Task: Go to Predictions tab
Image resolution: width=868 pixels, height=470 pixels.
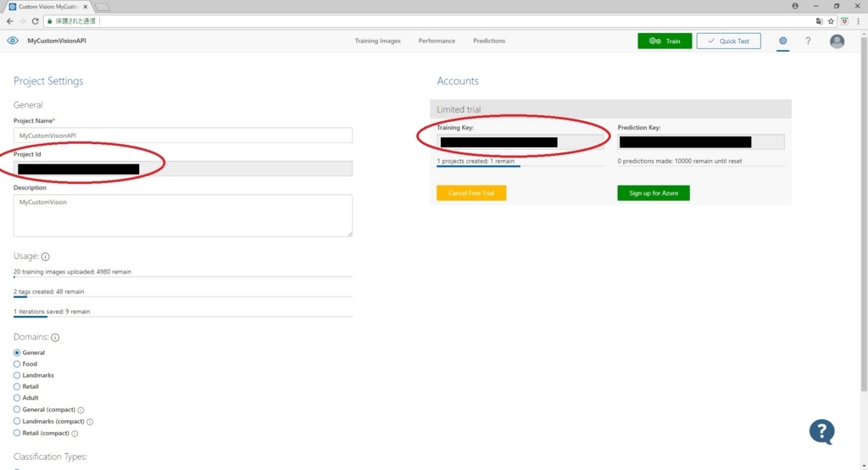Action: 489,41
